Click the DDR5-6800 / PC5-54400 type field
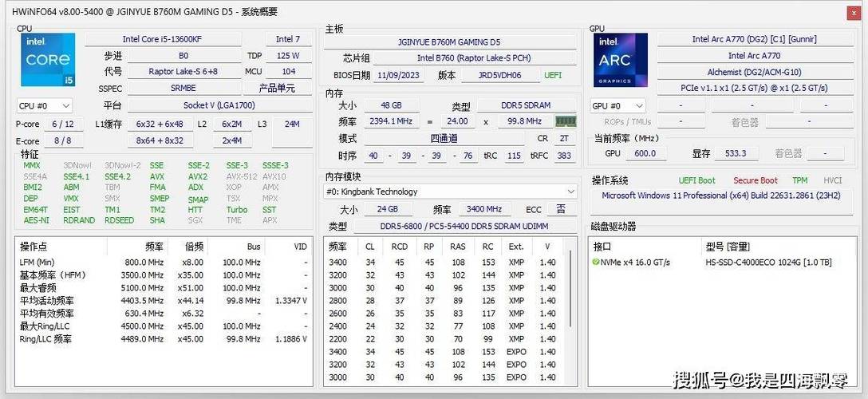868x399 pixels. pos(464,226)
